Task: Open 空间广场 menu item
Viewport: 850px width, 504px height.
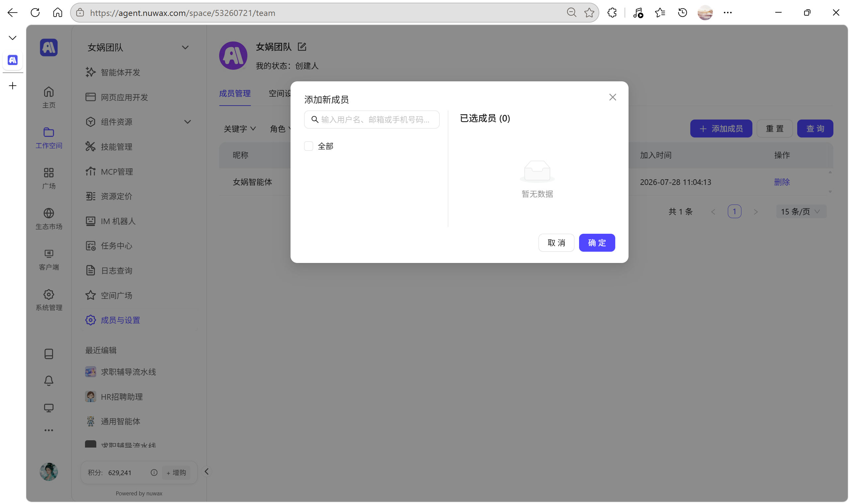Action: coord(138,295)
